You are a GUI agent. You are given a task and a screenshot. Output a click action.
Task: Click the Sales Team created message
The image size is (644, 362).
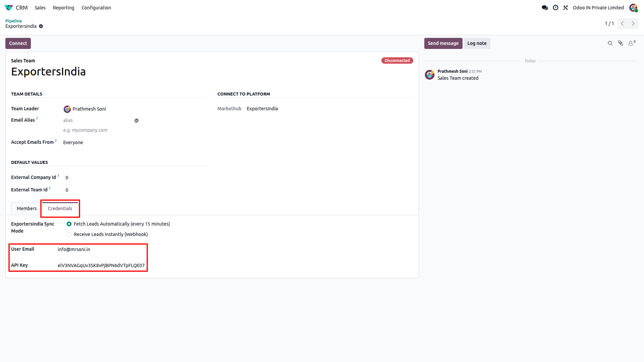pyautogui.click(x=458, y=78)
